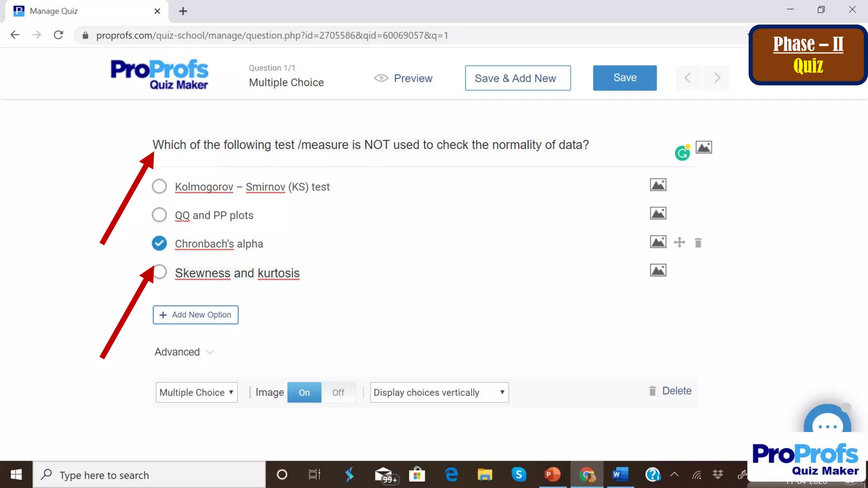The width and height of the screenshot is (868, 488).
Task: Click the ProProfs Quiz Maker logo
Action: 159,74
